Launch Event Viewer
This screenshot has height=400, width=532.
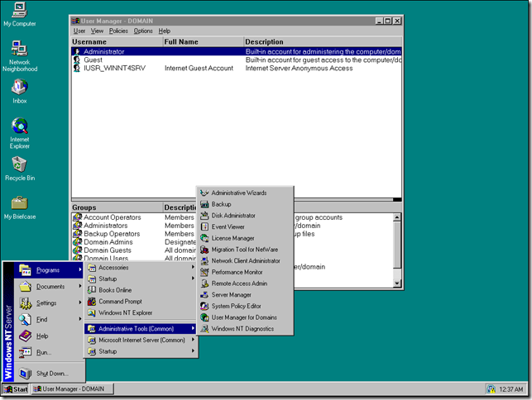[245, 226]
